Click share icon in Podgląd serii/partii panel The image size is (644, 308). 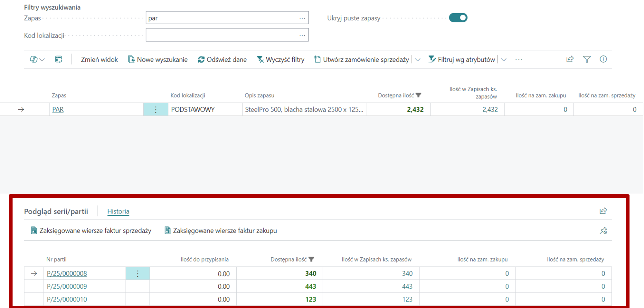coord(603,211)
